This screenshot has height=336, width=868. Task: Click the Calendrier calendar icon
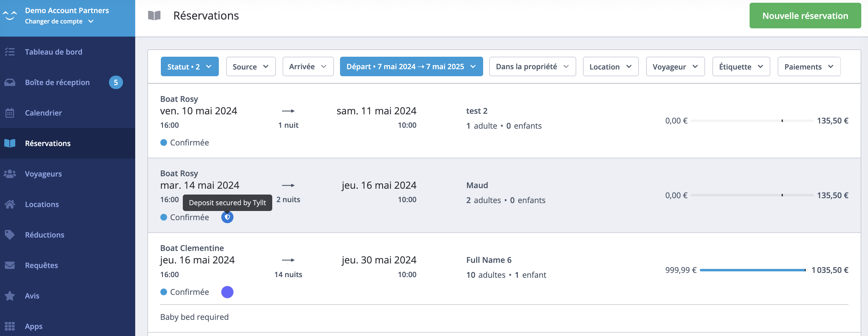click(x=10, y=113)
